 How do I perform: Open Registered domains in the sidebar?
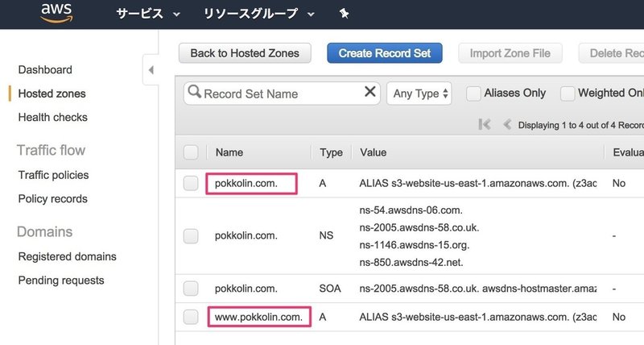[x=68, y=256]
